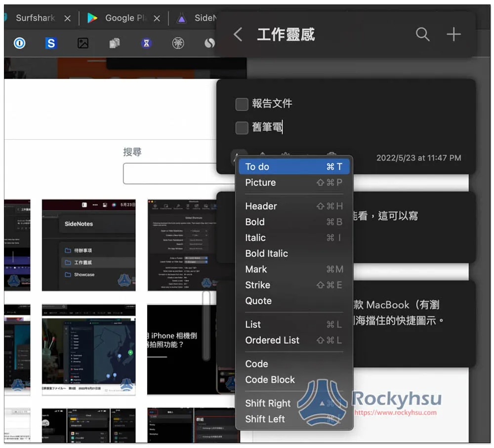Apply Bold Italic from the menu
The height and width of the screenshot is (448, 494).
(293, 253)
